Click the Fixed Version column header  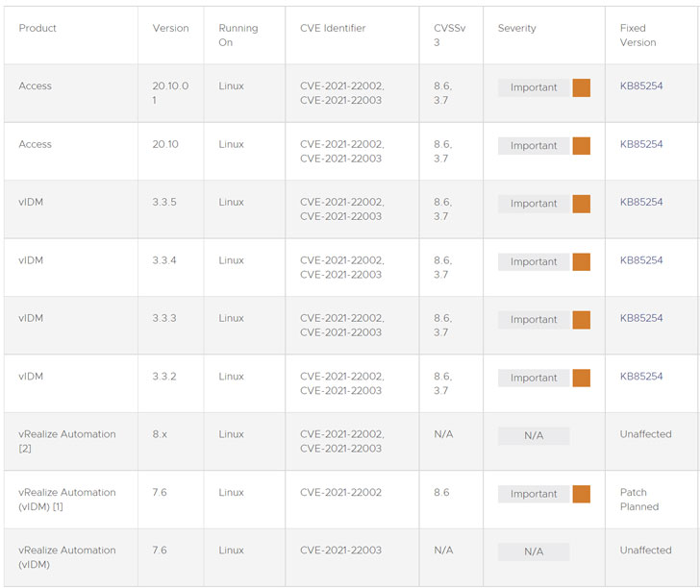tap(637, 36)
